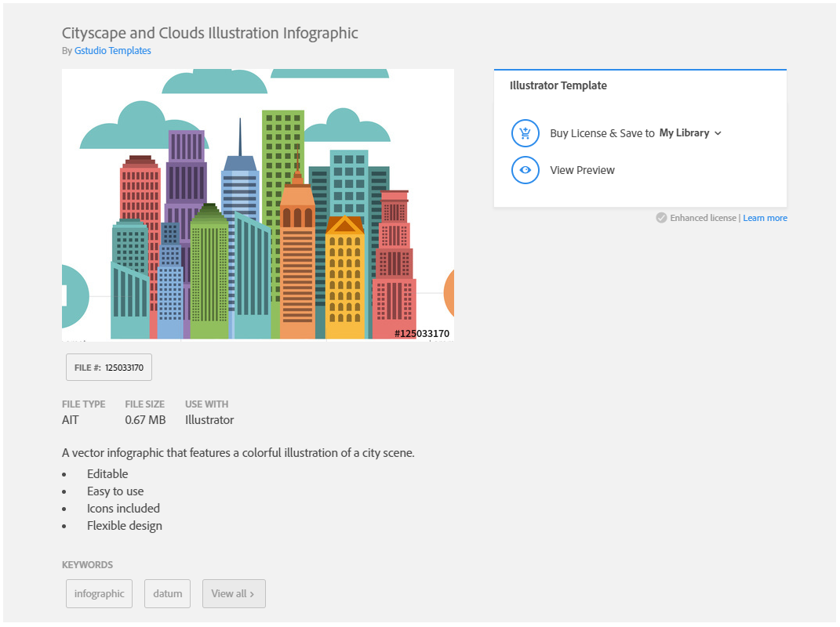This screenshot has height=627, width=840.
Task: Click the watermark ID on the preview image
Action: click(x=420, y=333)
